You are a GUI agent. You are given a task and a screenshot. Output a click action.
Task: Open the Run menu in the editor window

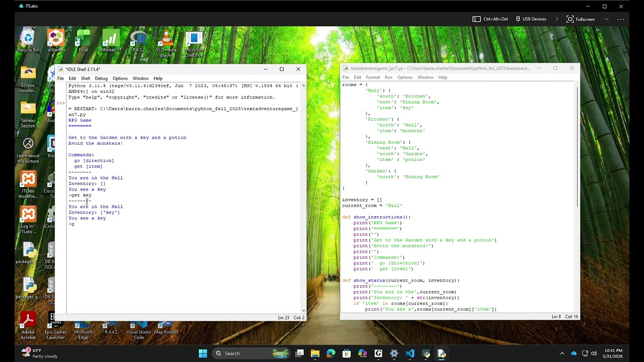click(x=388, y=77)
